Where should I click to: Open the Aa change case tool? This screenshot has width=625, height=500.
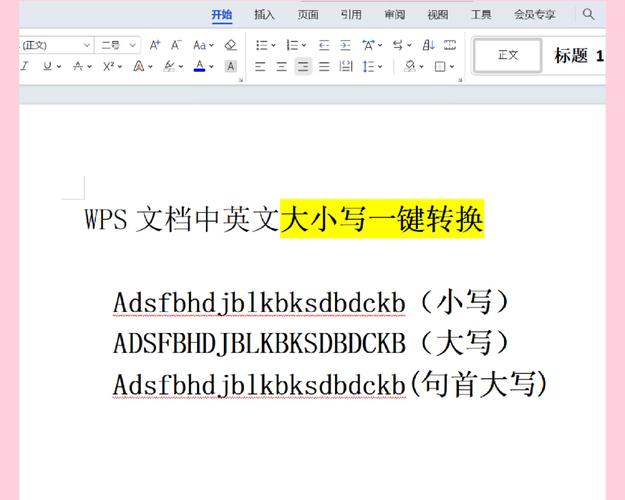[x=200, y=45]
